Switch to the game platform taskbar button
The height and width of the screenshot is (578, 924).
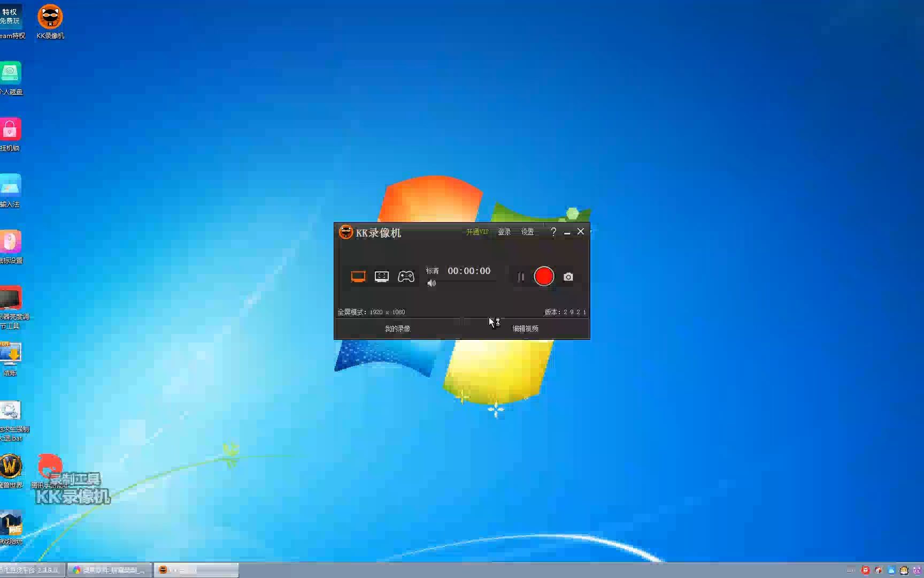32,570
